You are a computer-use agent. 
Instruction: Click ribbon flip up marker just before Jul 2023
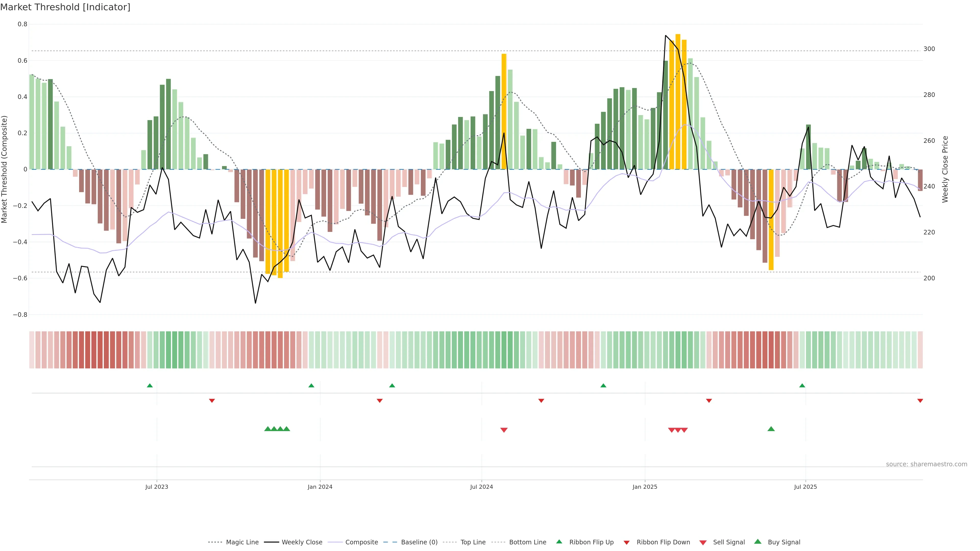150,386
